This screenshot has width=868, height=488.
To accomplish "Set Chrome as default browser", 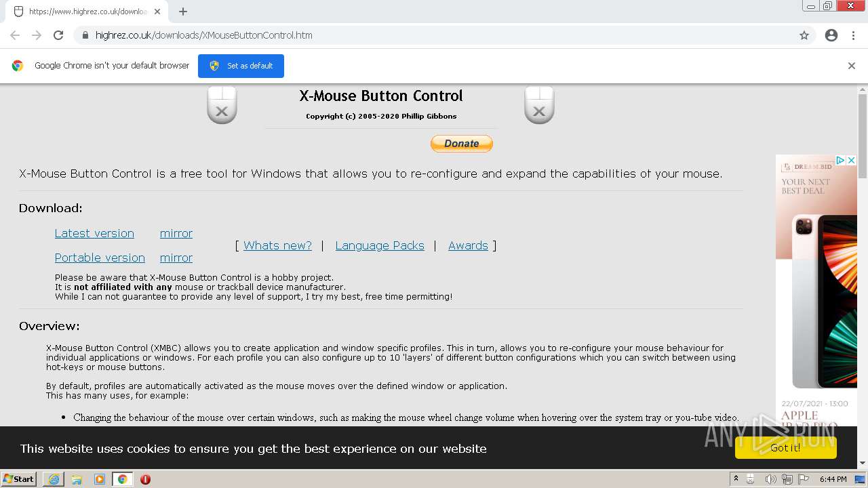I will click(x=241, y=66).
